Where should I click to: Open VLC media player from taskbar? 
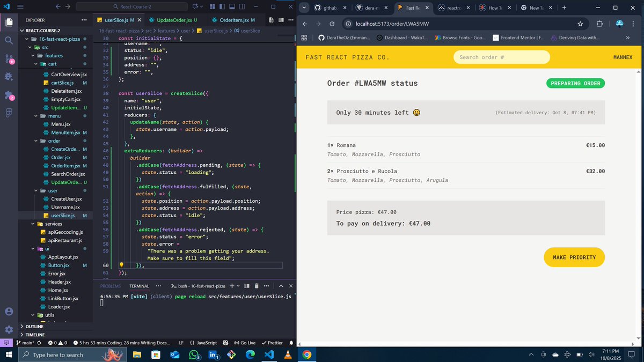pyautogui.click(x=287, y=354)
